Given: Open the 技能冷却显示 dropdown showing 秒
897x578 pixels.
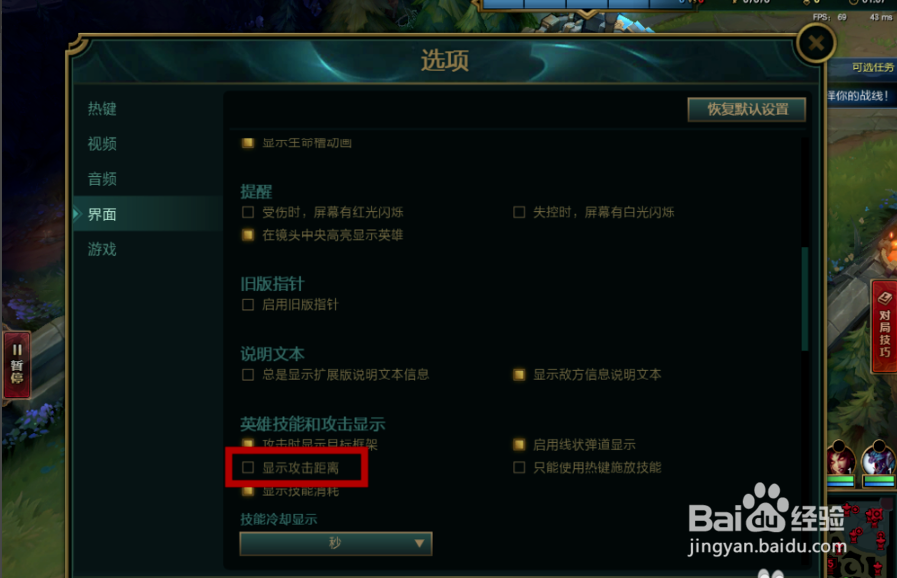Looking at the screenshot, I should pos(336,543).
